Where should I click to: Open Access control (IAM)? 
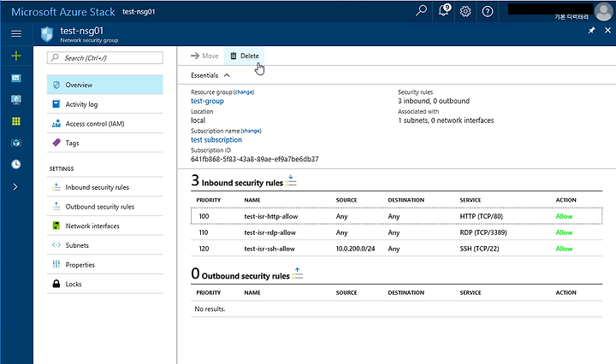click(105, 124)
